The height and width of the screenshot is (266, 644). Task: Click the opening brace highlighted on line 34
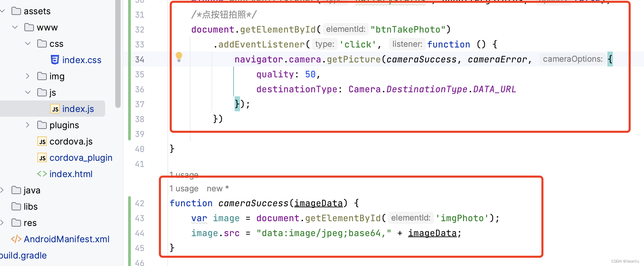(x=610, y=59)
